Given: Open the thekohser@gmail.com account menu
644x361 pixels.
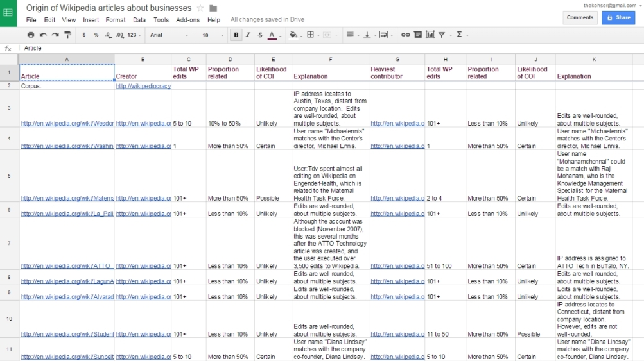Looking at the screenshot, I should tap(613, 6).
